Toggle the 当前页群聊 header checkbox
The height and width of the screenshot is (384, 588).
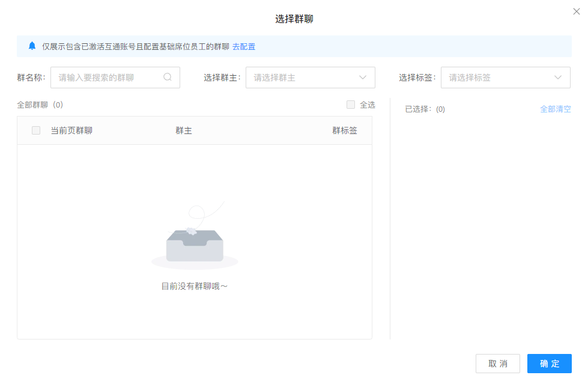tap(36, 130)
